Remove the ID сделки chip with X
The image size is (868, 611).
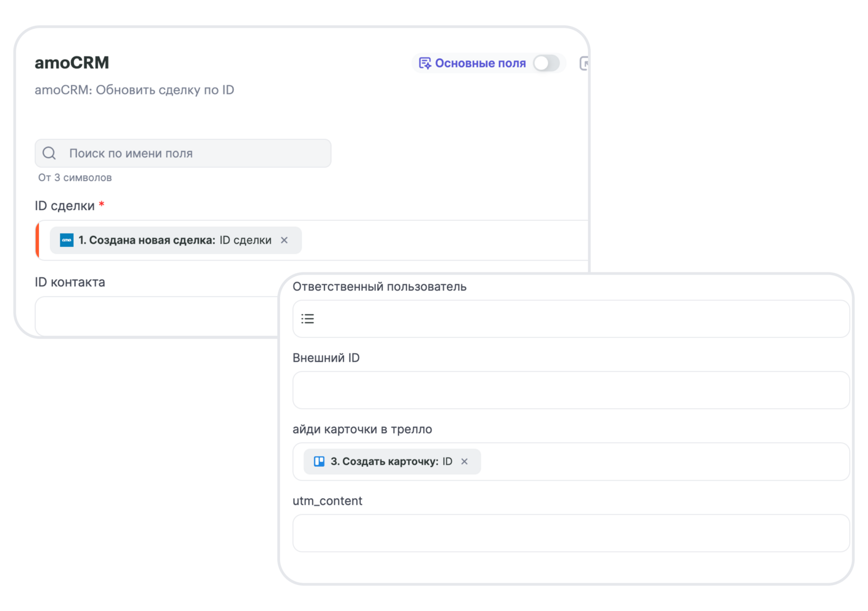(284, 240)
